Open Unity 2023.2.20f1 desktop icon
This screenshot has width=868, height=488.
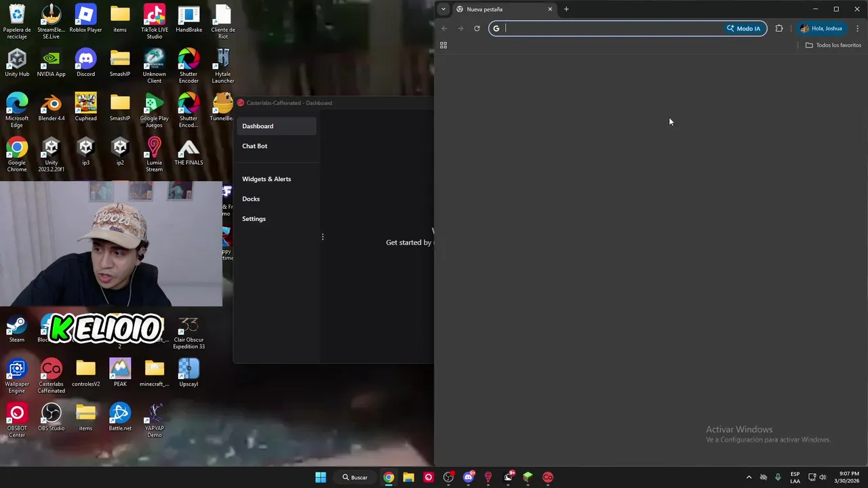[52, 154]
